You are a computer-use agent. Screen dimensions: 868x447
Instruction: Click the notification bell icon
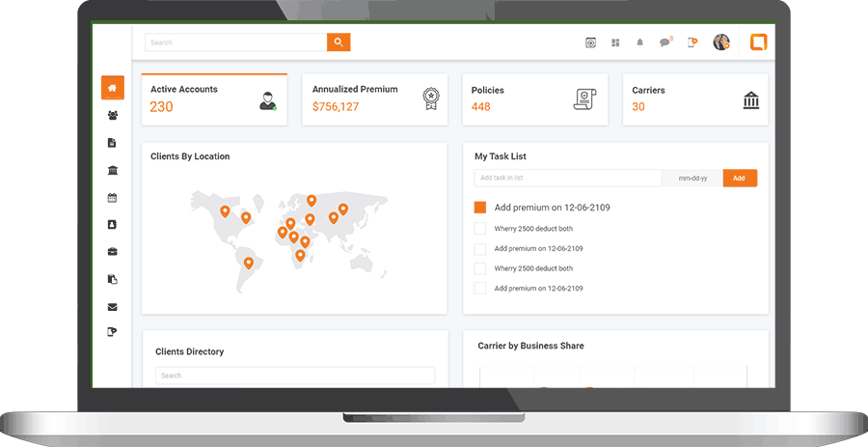pos(639,42)
